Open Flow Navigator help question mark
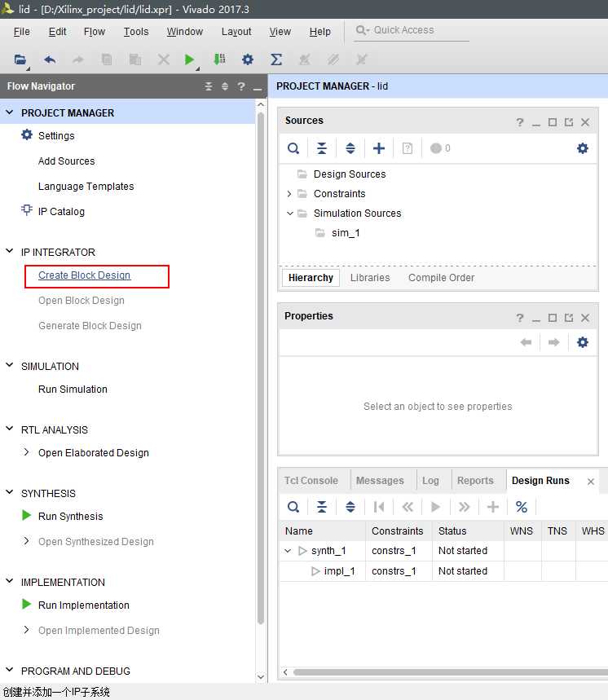 (x=241, y=86)
